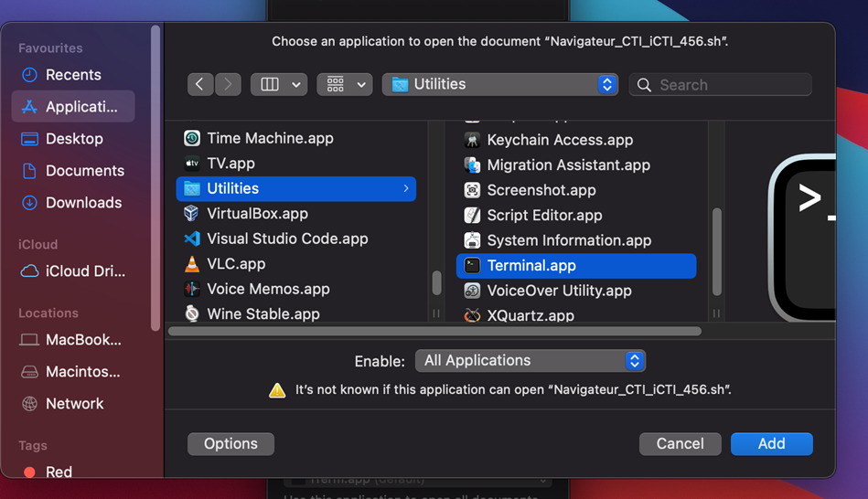Viewport: 868px width, 499px height.
Task: Open the Enable All Applications dropdown
Action: point(530,361)
